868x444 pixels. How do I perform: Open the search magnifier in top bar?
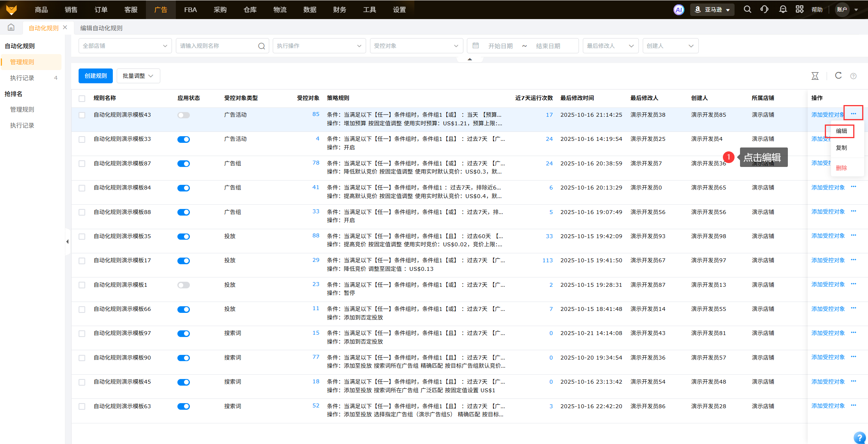point(747,9)
